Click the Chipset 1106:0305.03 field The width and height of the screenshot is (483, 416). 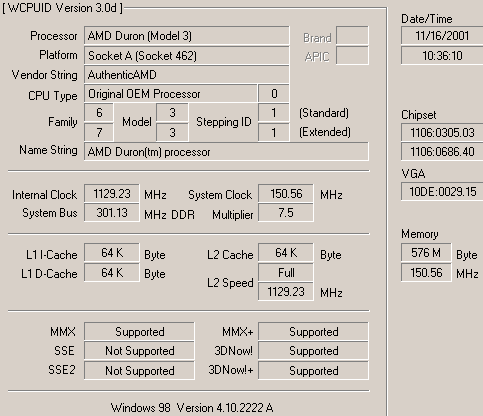pyautogui.click(x=442, y=132)
